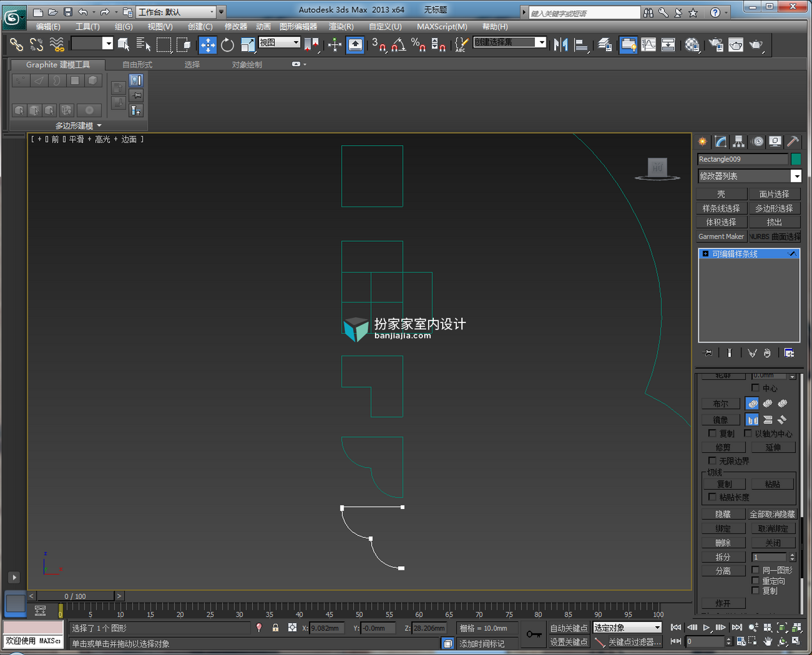Viewport: 812px width, 655px height.
Task: Open the MAXScript(M) menu
Action: click(x=442, y=26)
